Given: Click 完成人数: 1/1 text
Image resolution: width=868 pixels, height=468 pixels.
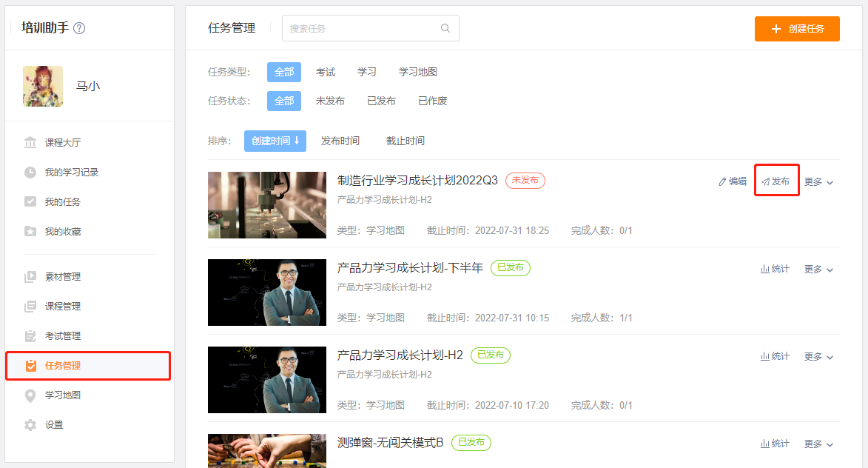Looking at the screenshot, I should pos(602,318).
